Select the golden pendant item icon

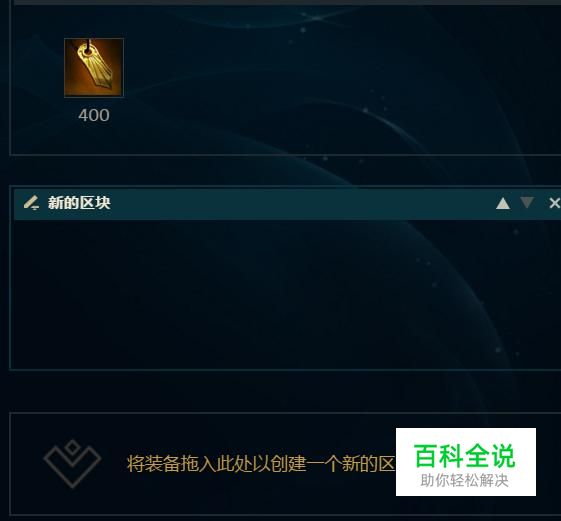point(94,68)
